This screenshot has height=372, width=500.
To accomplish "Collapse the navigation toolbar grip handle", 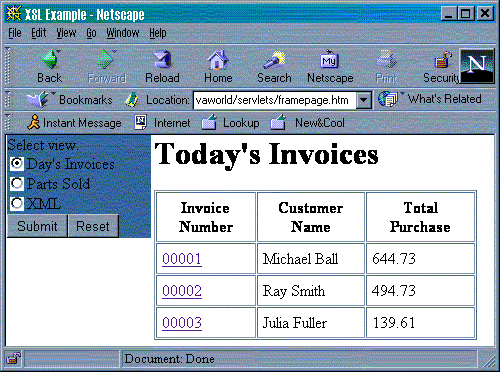I will click(x=8, y=65).
